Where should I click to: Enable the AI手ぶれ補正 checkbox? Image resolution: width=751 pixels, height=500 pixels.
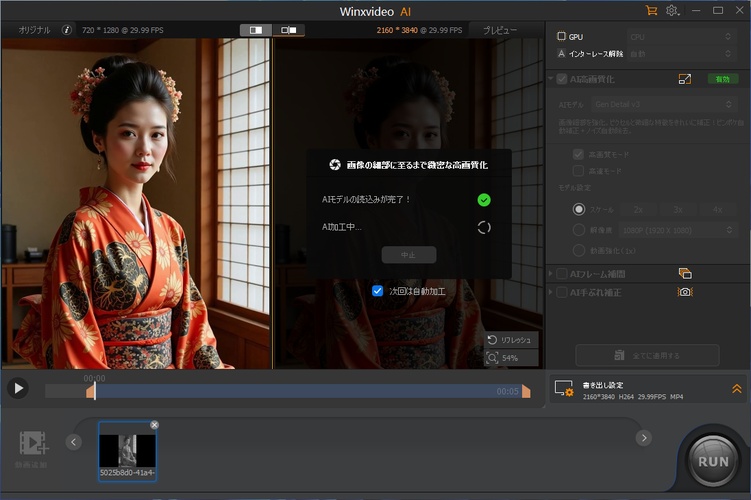pyautogui.click(x=562, y=292)
